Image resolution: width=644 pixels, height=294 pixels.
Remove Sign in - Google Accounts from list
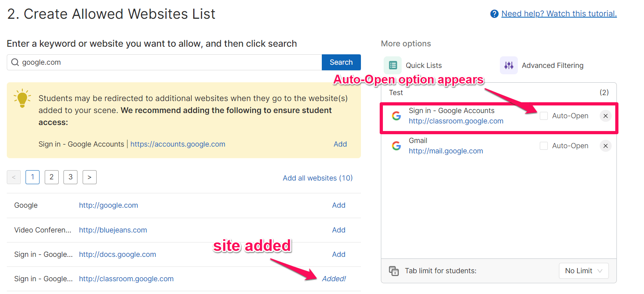(x=606, y=116)
